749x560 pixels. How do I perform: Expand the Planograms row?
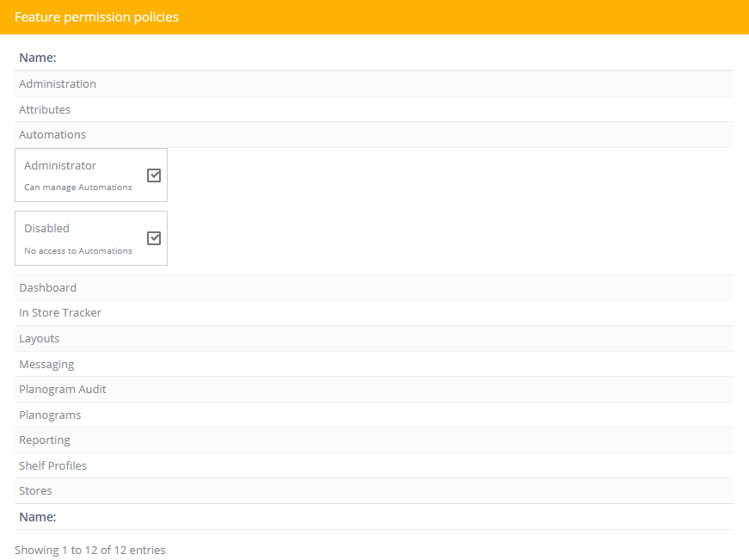[x=374, y=415]
